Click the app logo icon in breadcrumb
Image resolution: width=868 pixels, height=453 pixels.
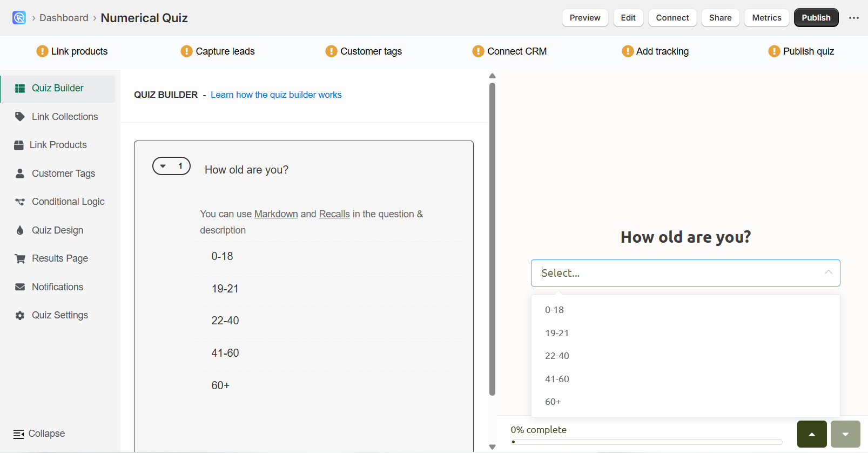point(19,18)
